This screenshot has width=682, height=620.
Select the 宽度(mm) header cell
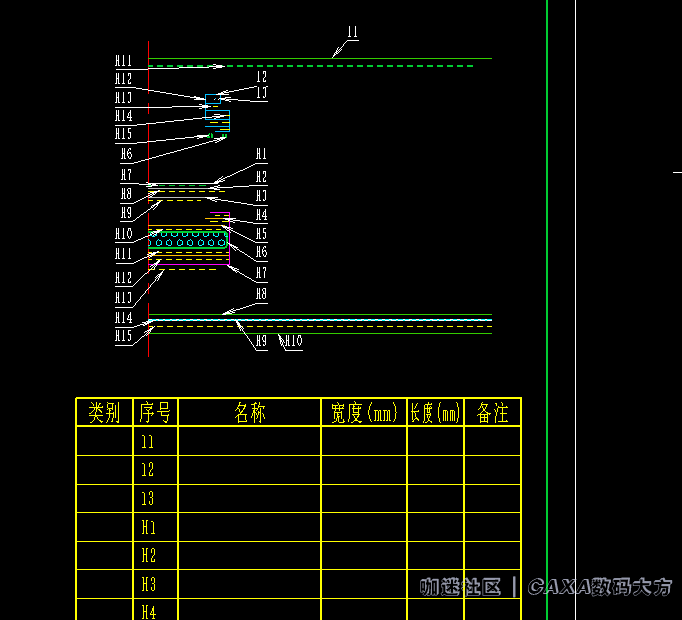pos(364,412)
